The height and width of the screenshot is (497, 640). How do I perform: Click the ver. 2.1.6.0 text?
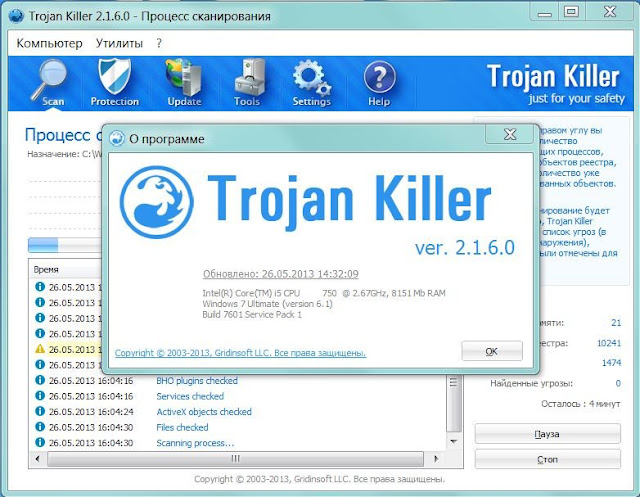pyautogui.click(x=465, y=247)
